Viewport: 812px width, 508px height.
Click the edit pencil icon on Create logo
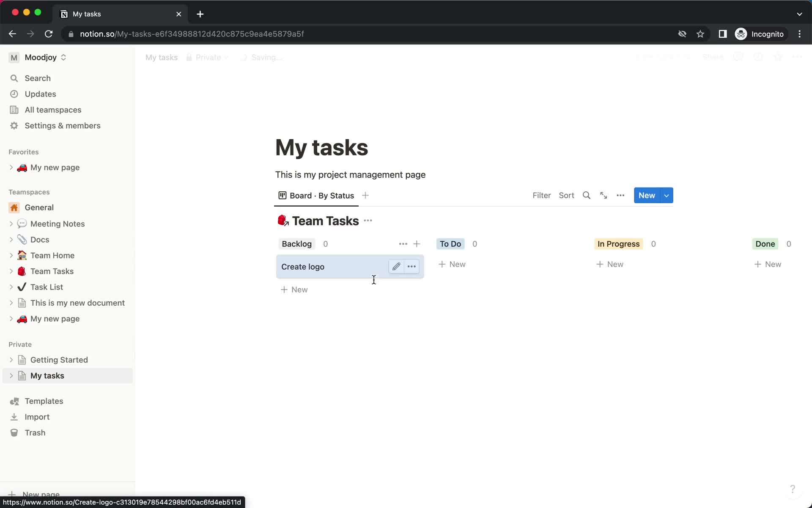(396, 266)
